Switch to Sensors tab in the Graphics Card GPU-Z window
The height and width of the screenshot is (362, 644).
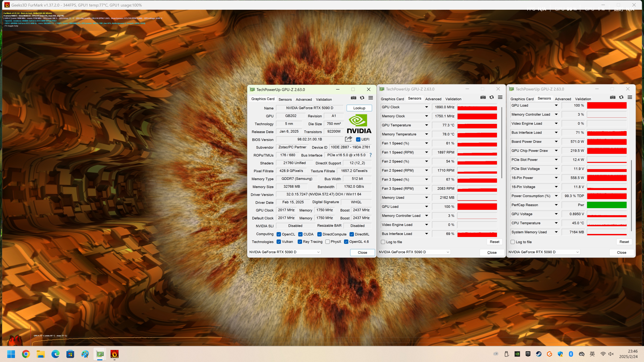pyautogui.click(x=285, y=99)
